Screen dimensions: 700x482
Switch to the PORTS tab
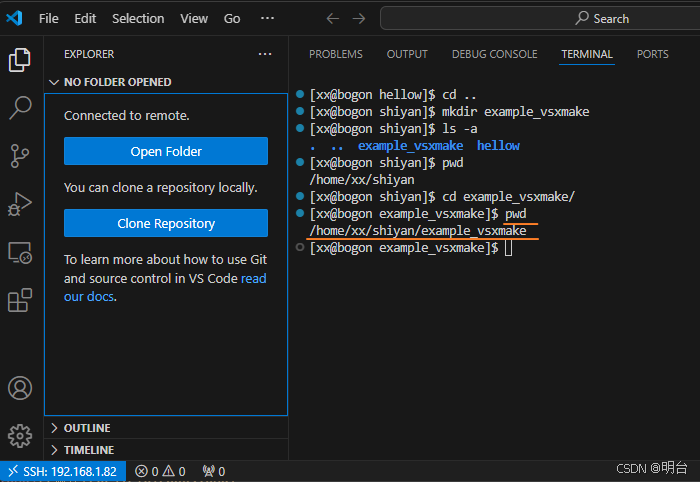coord(652,54)
